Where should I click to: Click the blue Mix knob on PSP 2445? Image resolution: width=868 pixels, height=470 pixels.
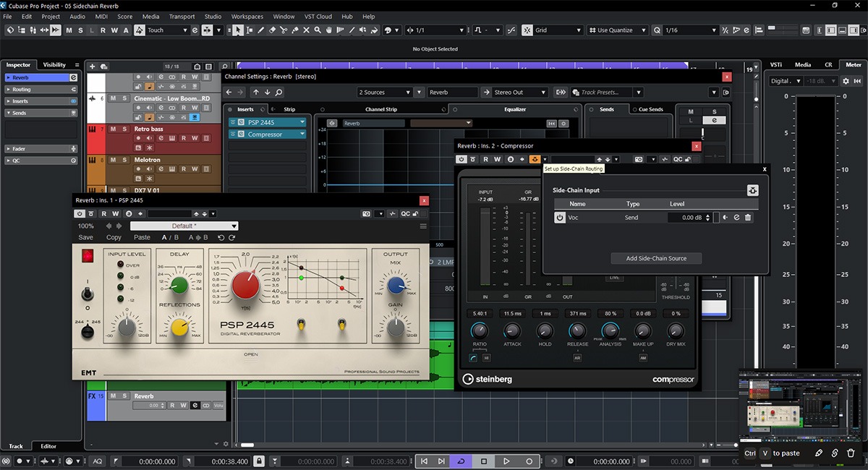396,286
